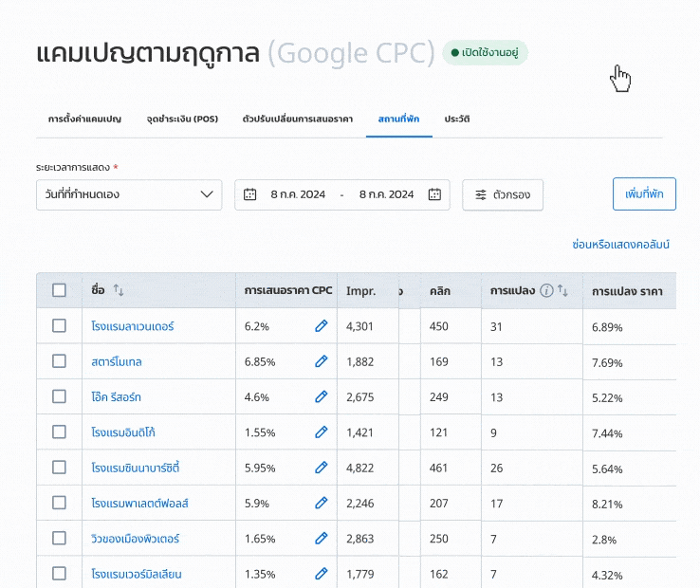Edit CPC bid for โรงแรมลาเวนเดอร์
Viewport: 700px width, 588px height.
coord(321,326)
